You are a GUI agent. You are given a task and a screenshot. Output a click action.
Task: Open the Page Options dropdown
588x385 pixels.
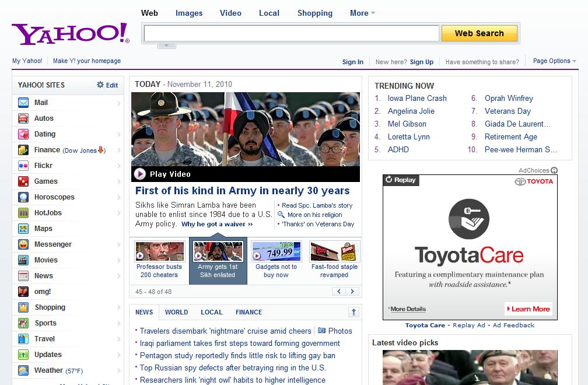click(x=554, y=61)
